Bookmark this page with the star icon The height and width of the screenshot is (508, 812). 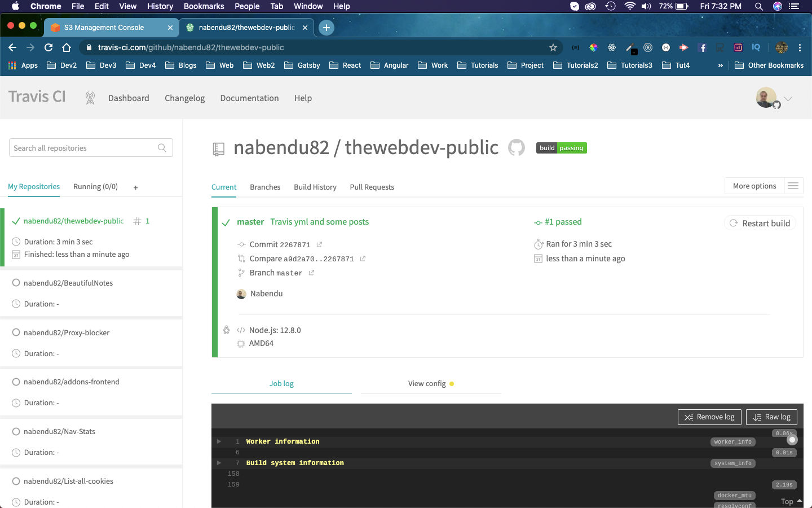coord(553,47)
